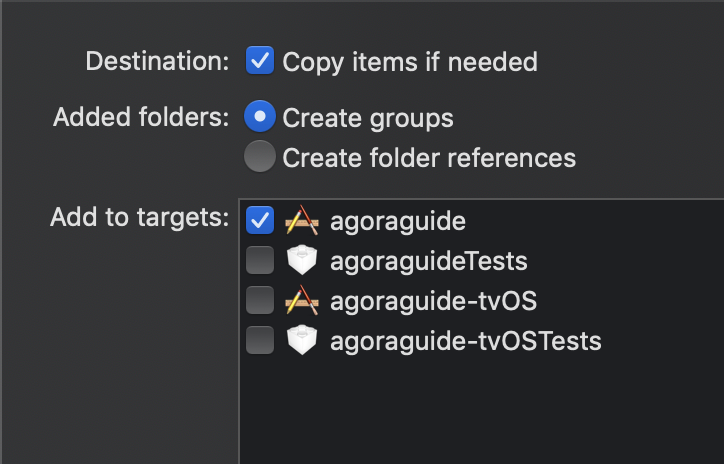The width and height of the screenshot is (724, 464).
Task: Select the agoraguideTests target name
Action: point(429,261)
